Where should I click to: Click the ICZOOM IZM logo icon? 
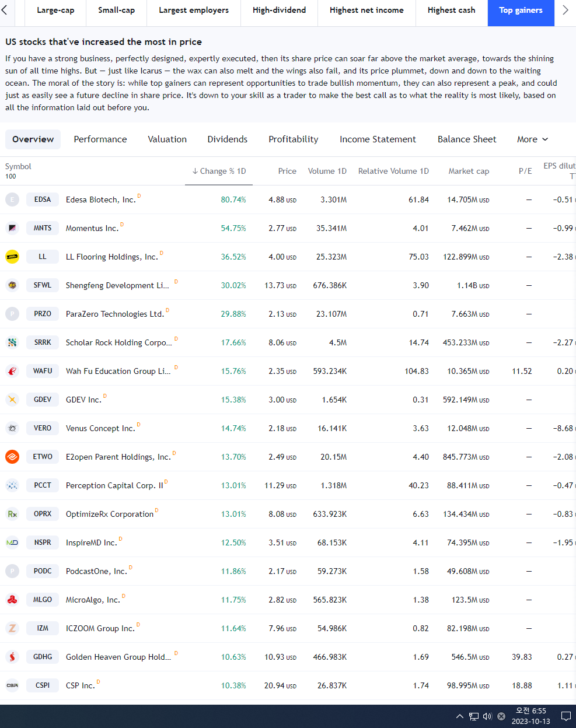tap(12, 628)
